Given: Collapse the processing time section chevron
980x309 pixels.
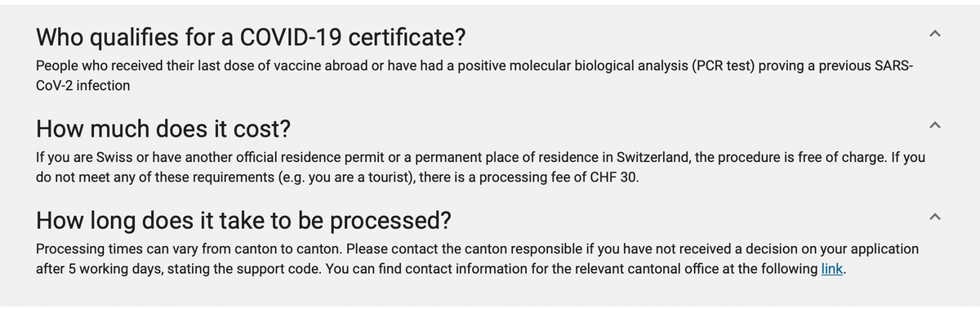Looking at the screenshot, I should click(x=935, y=217).
